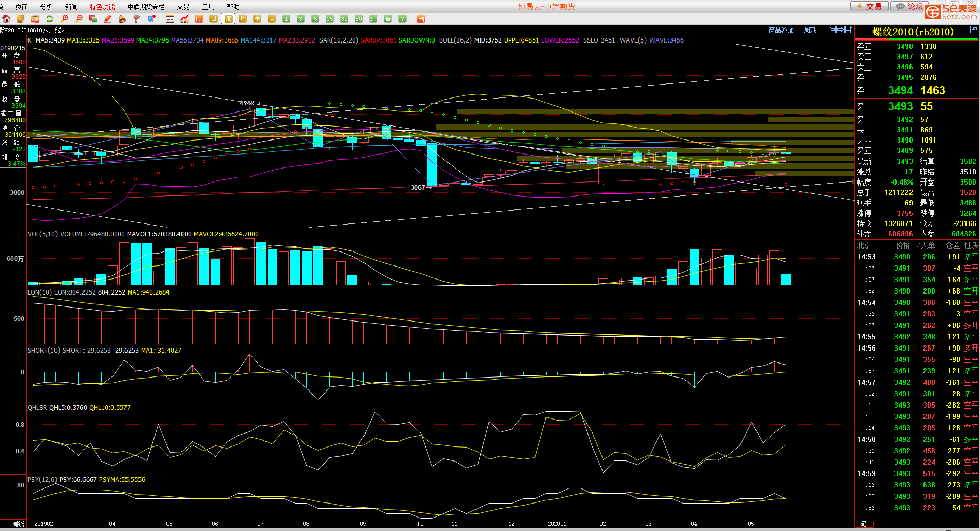Viewport: 980px width, 531px height.
Task: Open the 分析 menu
Action: point(47,7)
